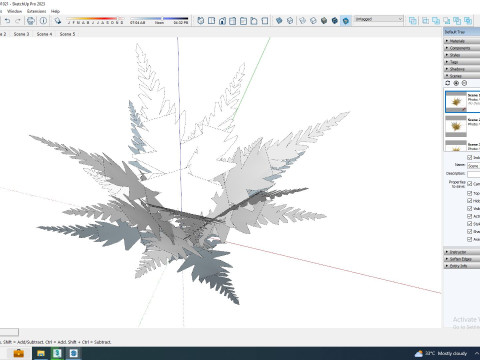
Task: Switch to Iso view icon
Action: point(200,21)
